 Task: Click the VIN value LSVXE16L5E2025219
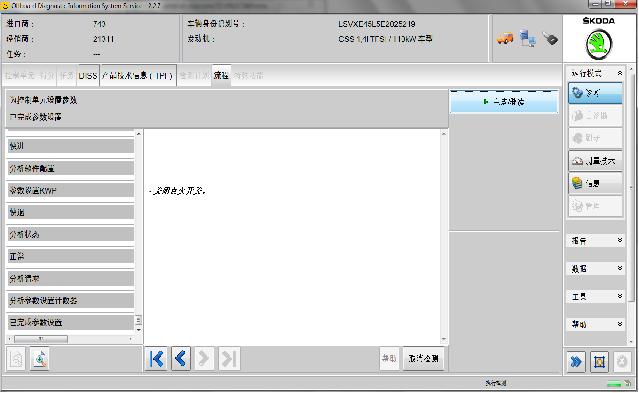point(377,24)
